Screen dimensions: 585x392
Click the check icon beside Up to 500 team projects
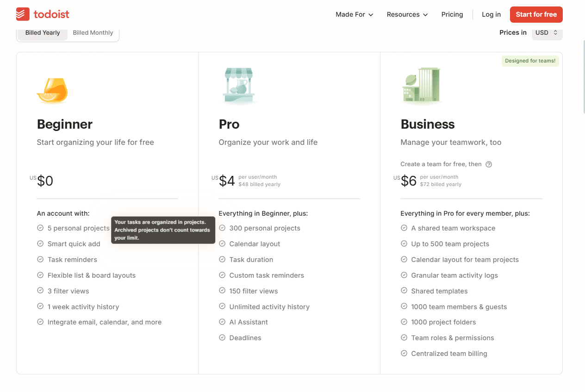pyautogui.click(x=404, y=244)
